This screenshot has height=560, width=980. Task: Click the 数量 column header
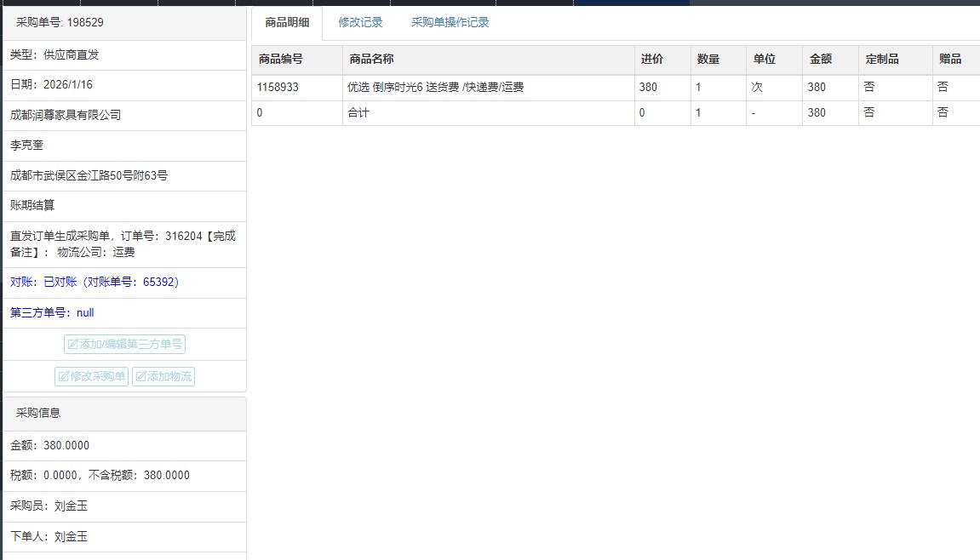coord(708,60)
